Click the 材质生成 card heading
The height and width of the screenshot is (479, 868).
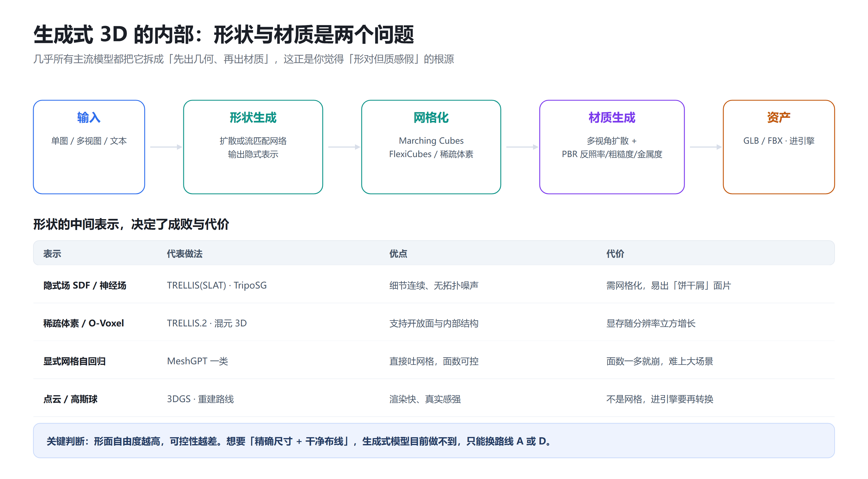click(611, 118)
